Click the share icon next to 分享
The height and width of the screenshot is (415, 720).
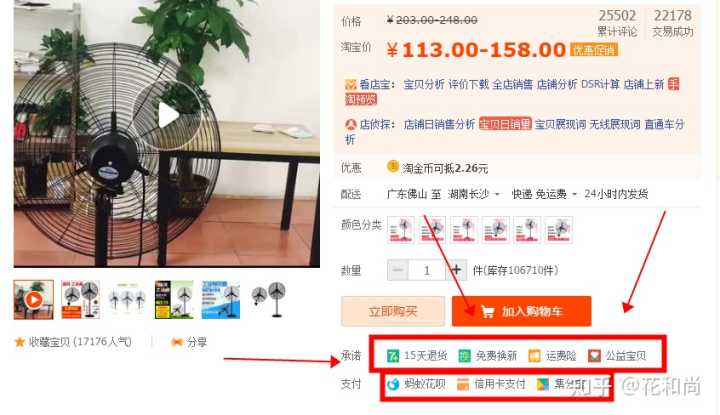click(176, 342)
